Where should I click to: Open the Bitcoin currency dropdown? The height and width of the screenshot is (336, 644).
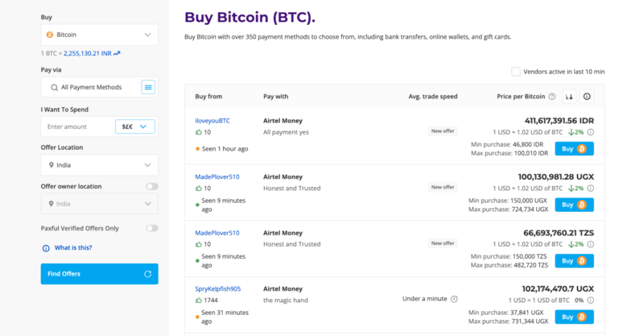99,35
